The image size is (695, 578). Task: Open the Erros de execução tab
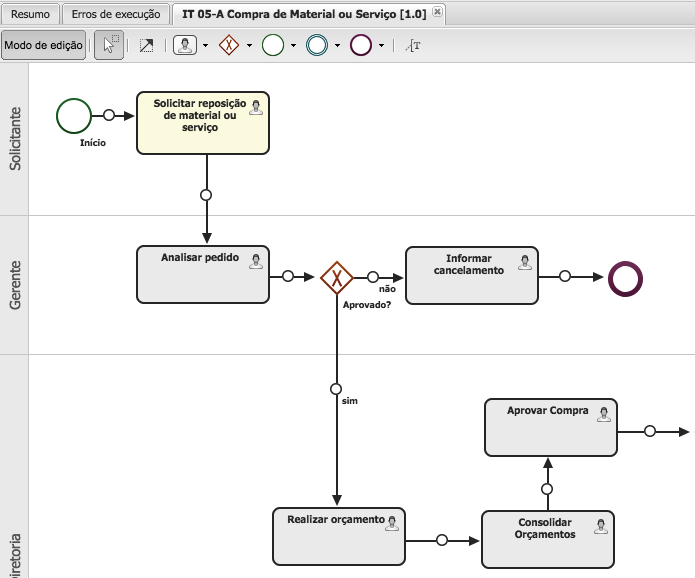[116, 14]
